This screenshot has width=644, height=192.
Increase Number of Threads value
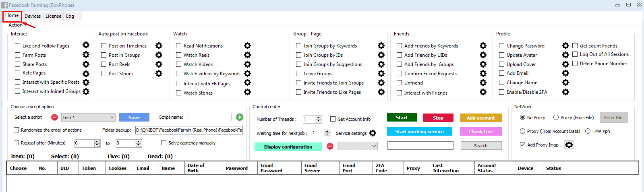tap(319, 118)
